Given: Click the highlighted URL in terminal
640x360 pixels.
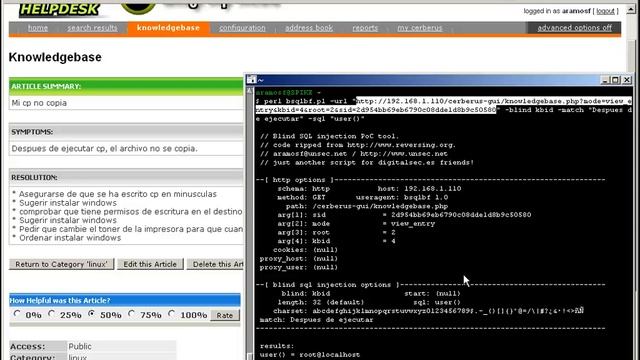Looking at the screenshot, I should click(x=444, y=105).
